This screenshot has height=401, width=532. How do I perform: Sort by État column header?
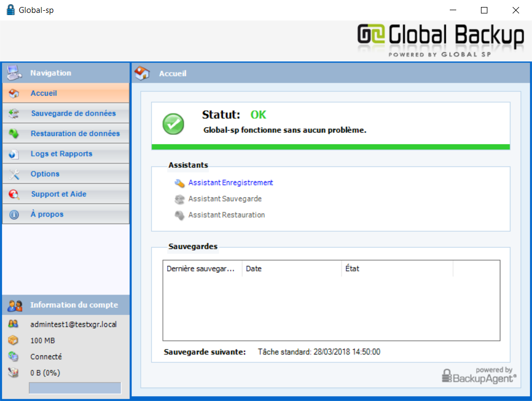(397, 269)
